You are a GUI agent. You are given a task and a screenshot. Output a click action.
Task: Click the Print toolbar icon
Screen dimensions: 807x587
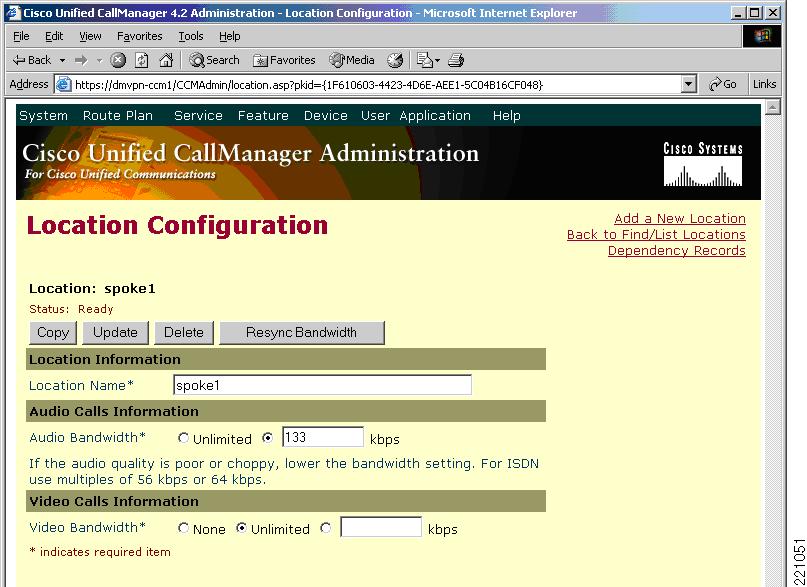click(456, 60)
